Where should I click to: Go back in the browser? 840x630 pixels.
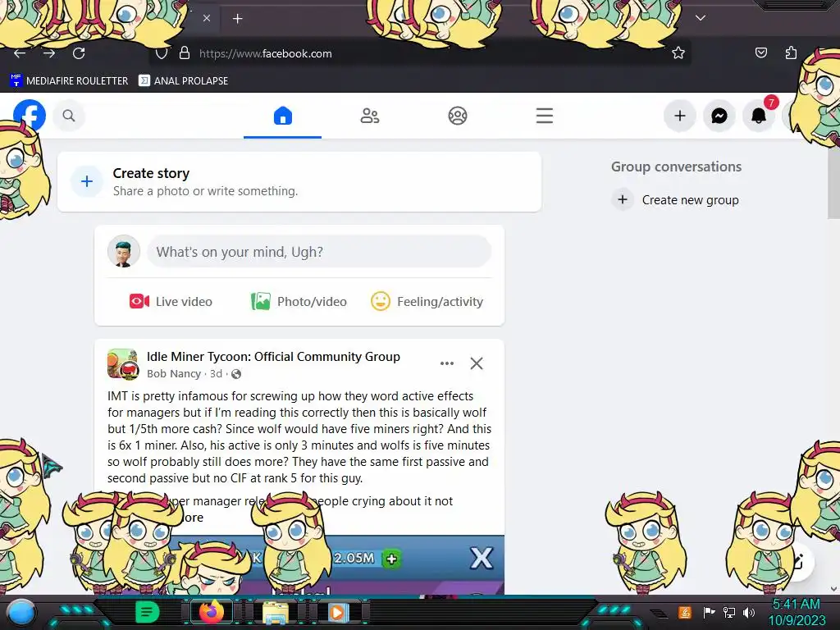pos(20,53)
